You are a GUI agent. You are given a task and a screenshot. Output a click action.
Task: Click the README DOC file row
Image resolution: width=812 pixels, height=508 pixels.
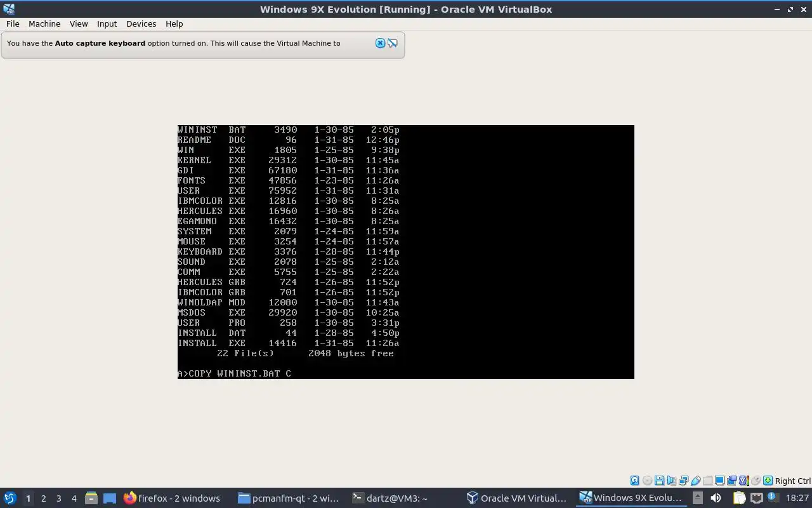288,140
